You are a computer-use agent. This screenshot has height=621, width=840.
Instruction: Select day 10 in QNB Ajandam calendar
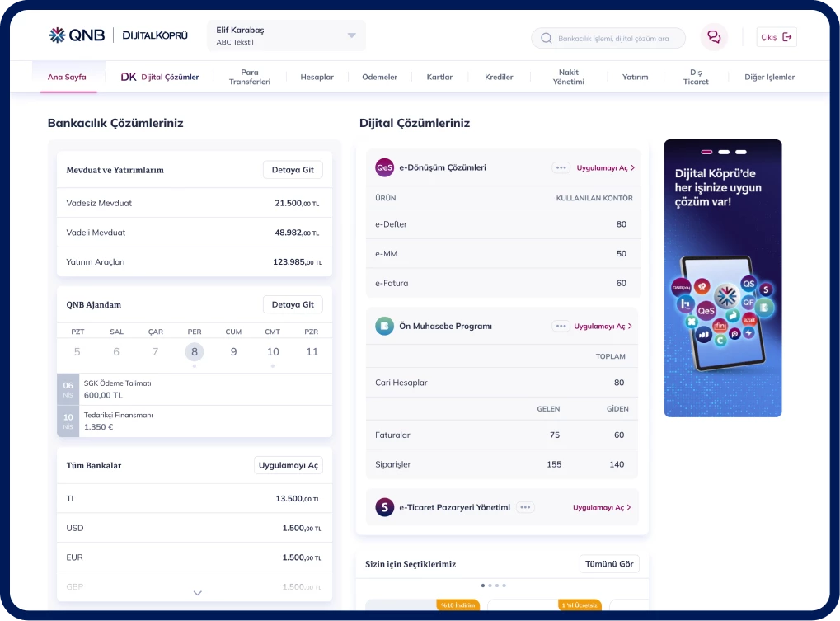[x=273, y=351]
